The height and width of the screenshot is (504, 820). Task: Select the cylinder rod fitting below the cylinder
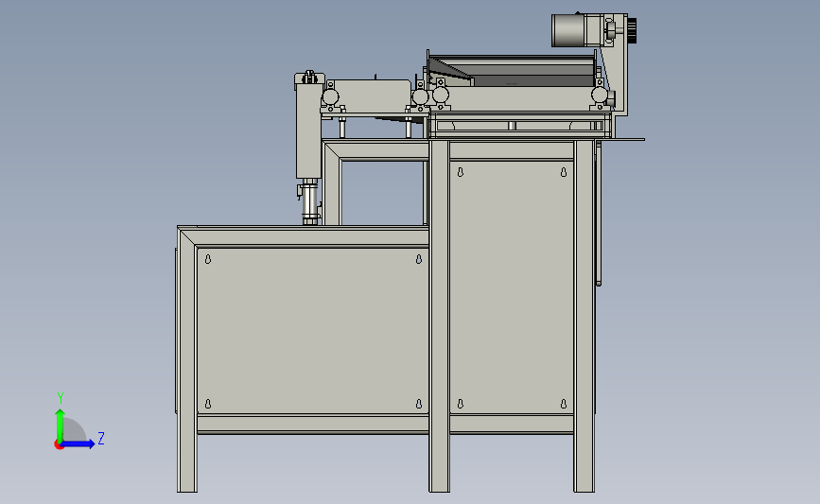[310, 201]
